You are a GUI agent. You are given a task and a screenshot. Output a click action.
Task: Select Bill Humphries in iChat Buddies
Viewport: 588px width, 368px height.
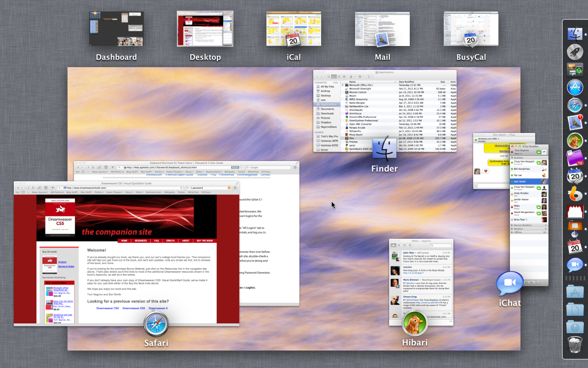530,169
